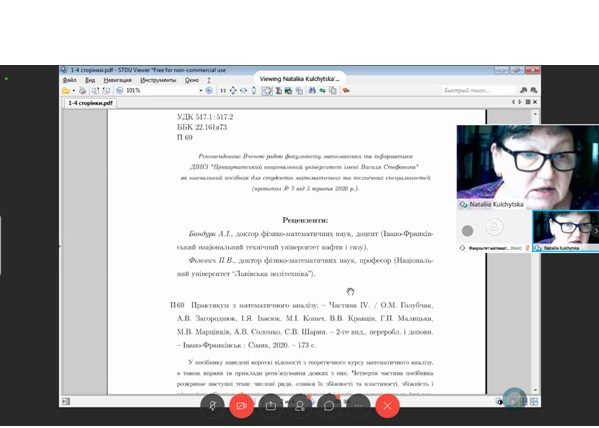Select the text selection tool
Viewport: 599px width, 428px height.
point(278,91)
